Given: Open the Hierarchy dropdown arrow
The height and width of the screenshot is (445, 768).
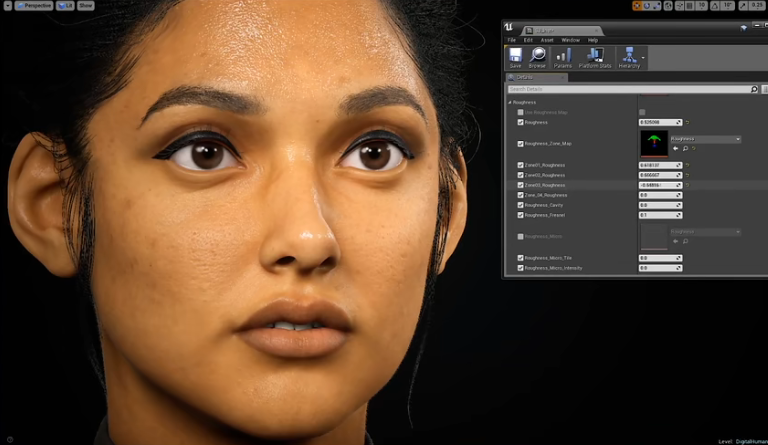Looking at the screenshot, I should (643, 58).
